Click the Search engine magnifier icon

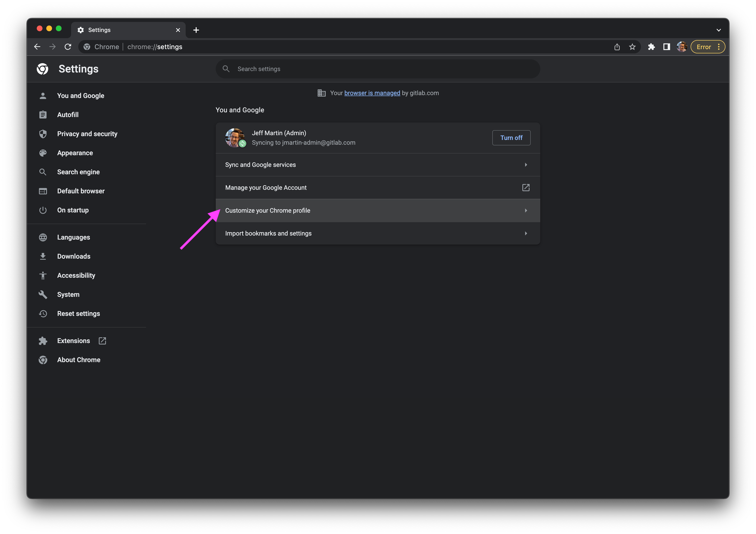[44, 172]
